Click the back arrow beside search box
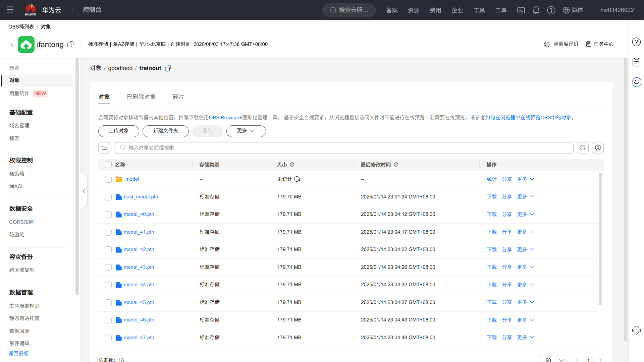The image size is (644, 362). click(x=104, y=148)
